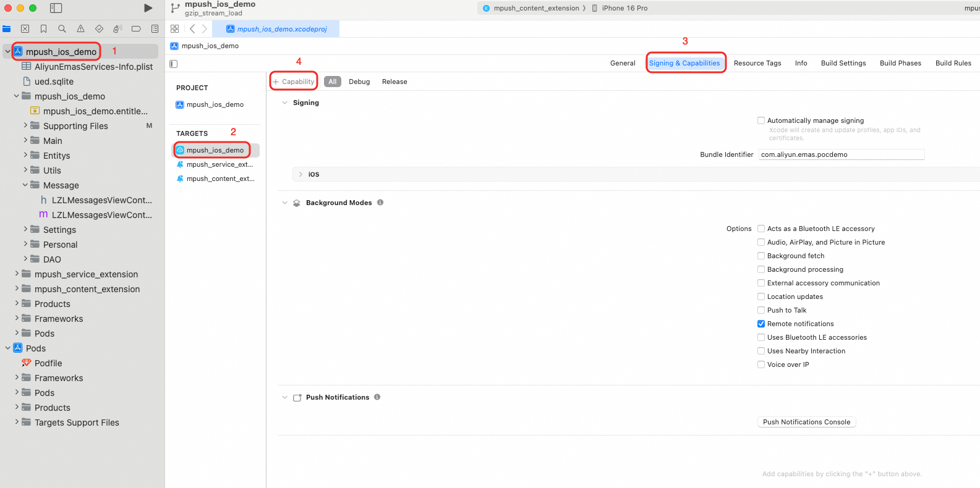Switch to the General tab
This screenshot has height=488, width=980.
(x=623, y=63)
